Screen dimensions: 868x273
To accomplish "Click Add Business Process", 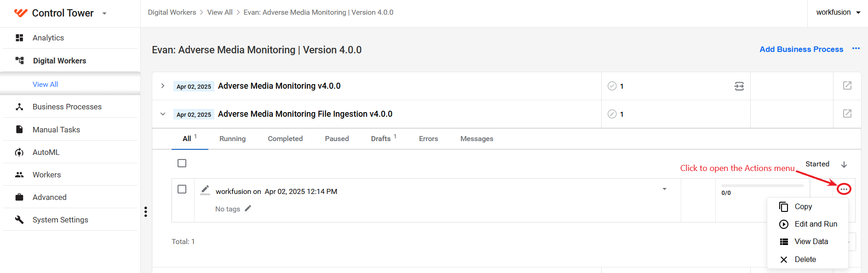I will pyautogui.click(x=801, y=49).
